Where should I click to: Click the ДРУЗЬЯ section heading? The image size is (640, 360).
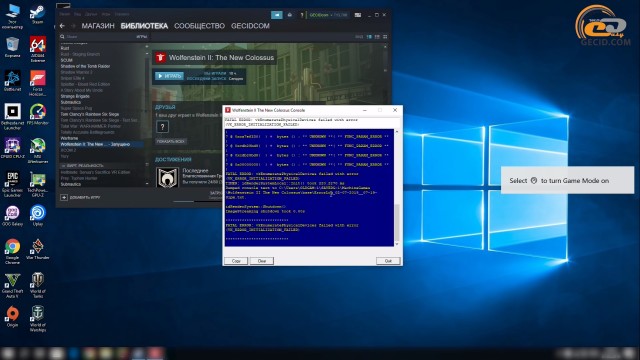tap(165, 107)
